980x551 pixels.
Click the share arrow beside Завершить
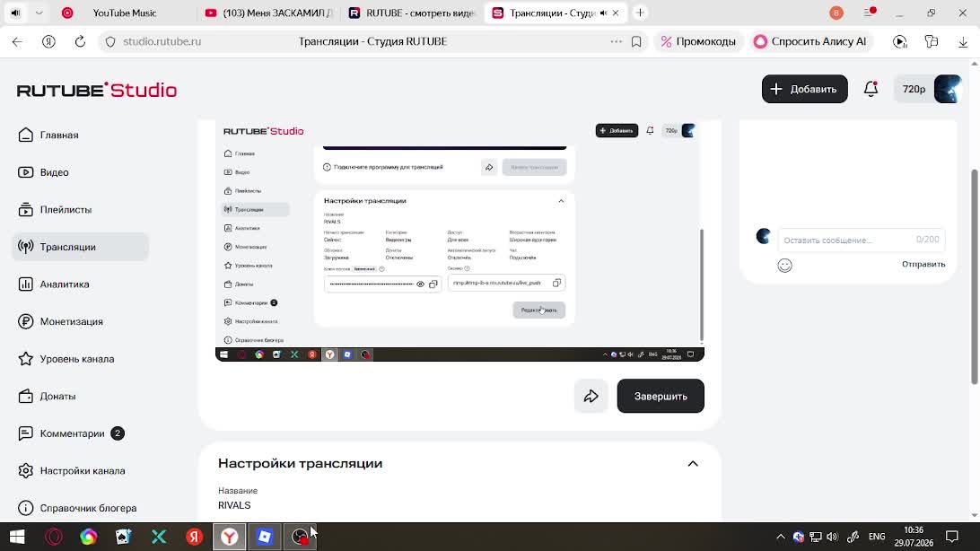[x=591, y=396]
